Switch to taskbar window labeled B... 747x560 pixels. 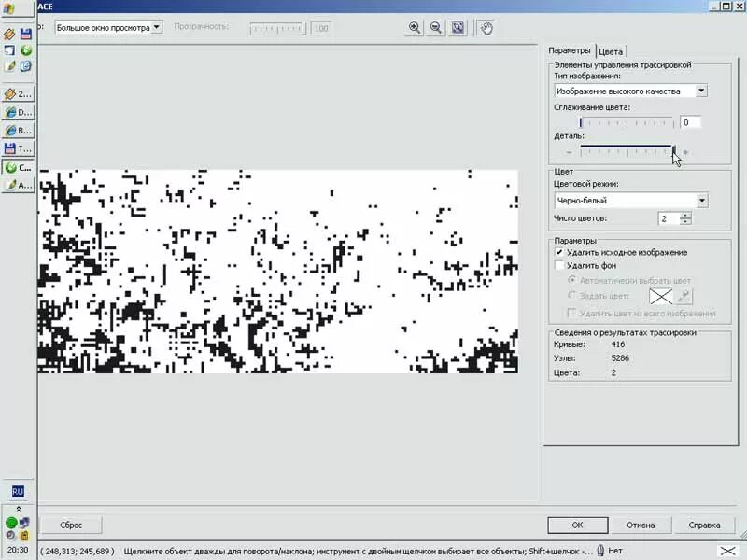click(x=18, y=131)
